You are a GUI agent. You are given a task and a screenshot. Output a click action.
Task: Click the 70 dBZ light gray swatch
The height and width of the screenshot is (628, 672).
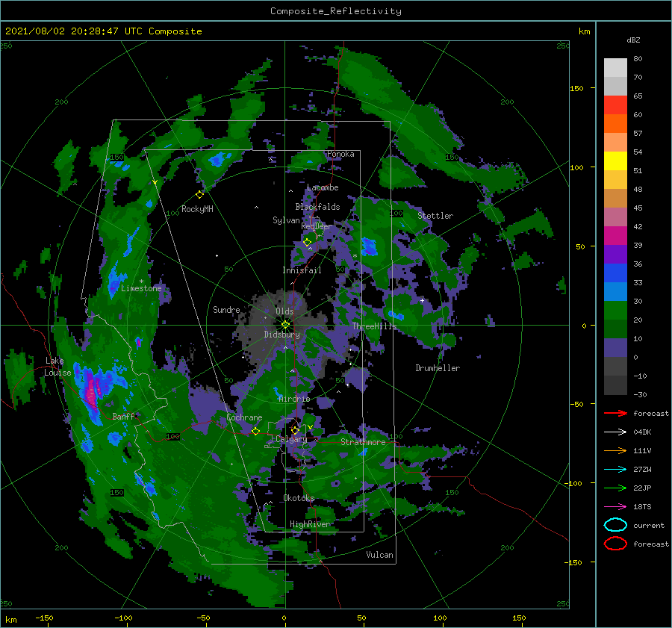[x=615, y=86]
